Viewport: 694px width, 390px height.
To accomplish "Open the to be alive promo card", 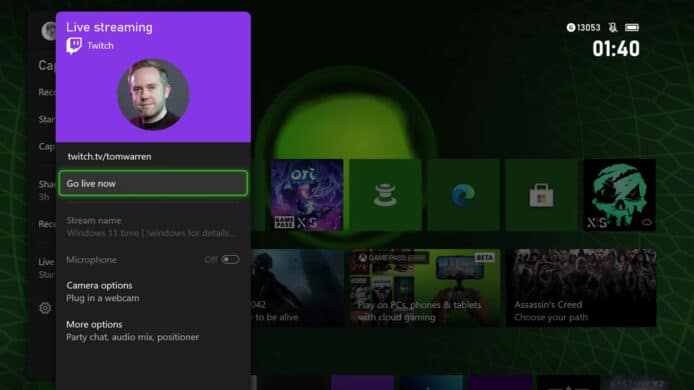I will point(297,288).
